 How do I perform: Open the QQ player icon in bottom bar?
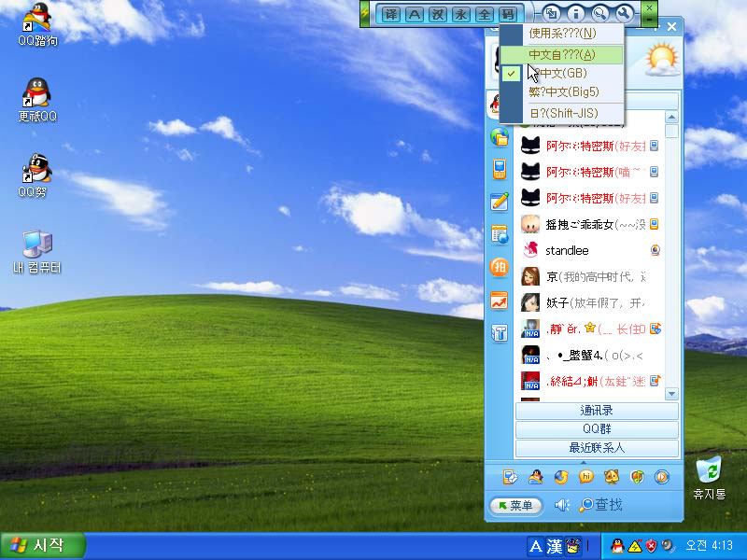[x=662, y=477]
